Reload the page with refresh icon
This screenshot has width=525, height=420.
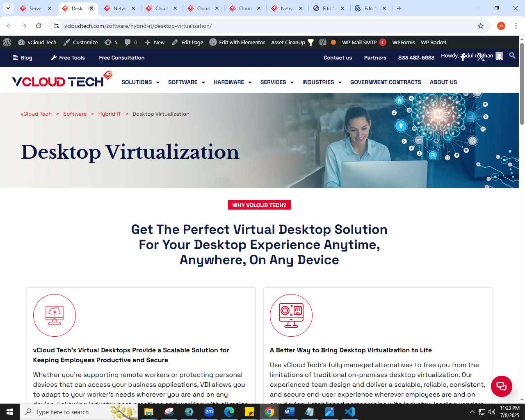39,26
